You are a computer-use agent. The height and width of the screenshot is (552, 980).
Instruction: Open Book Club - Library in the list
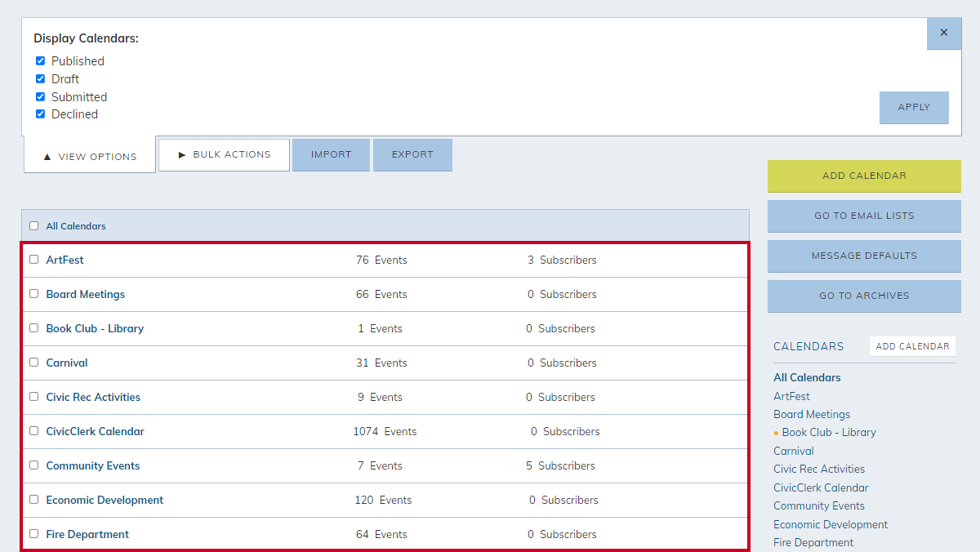[x=95, y=328]
